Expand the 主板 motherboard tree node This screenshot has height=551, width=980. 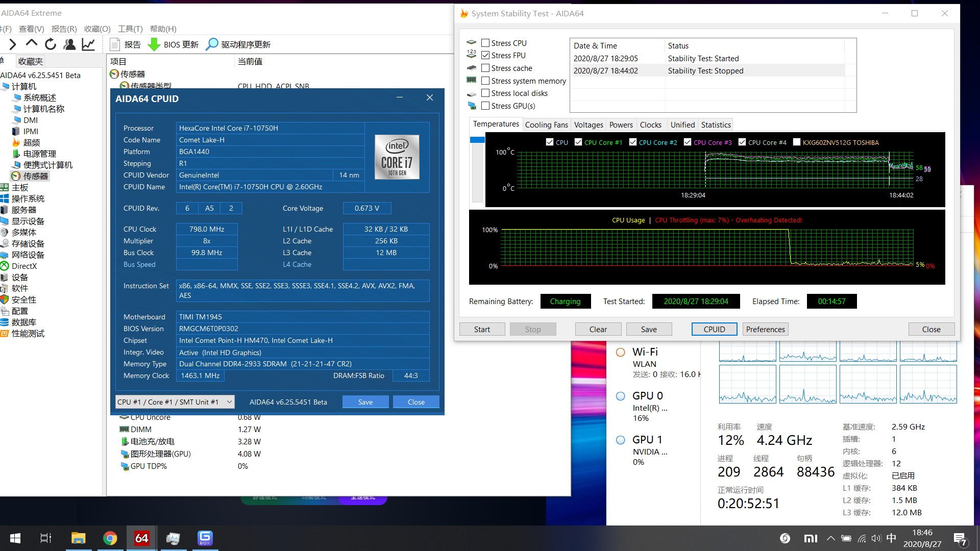point(20,187)
